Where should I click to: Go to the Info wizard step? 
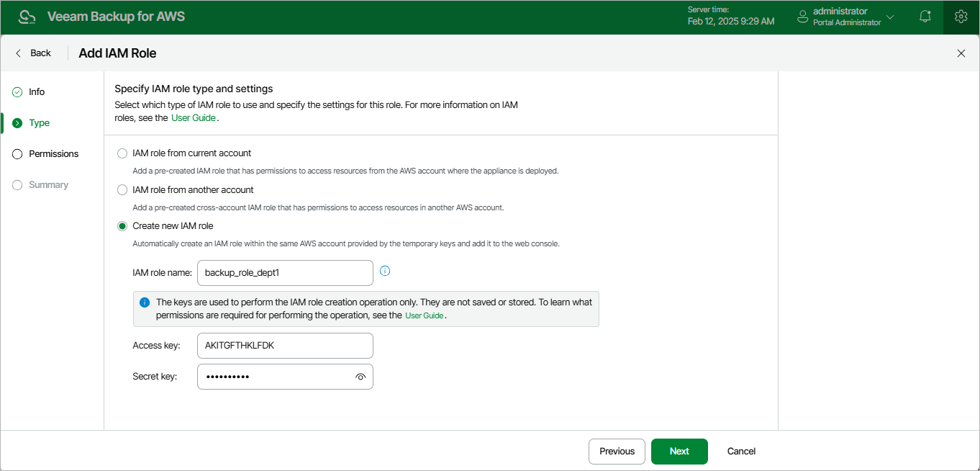pyautogui.click(x=36, y=92)
